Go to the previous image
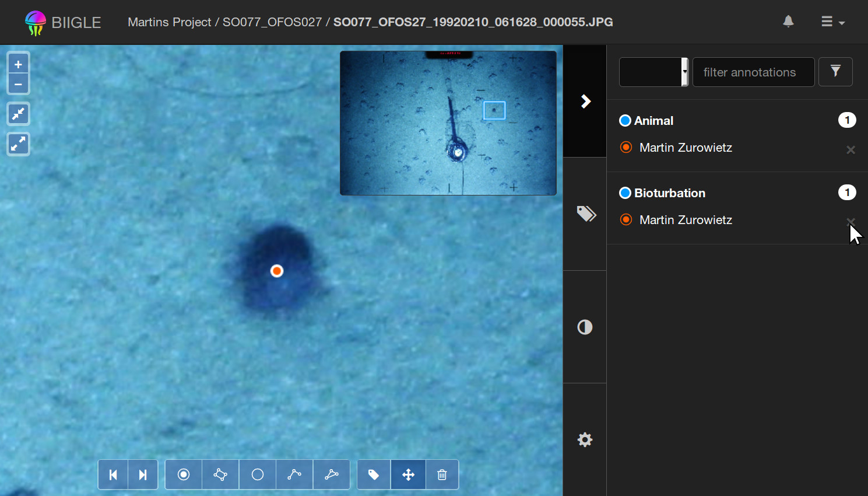Image resolution: width=868 pixels, height=496 pixels. click(113, 474)
